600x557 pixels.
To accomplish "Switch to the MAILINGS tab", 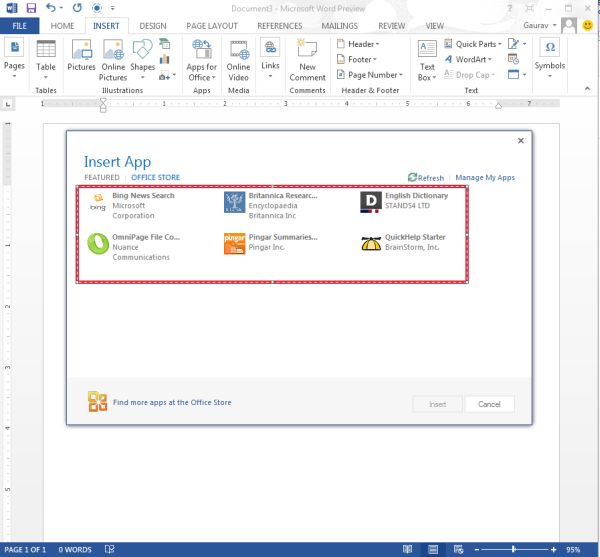I will coord(339,26).
